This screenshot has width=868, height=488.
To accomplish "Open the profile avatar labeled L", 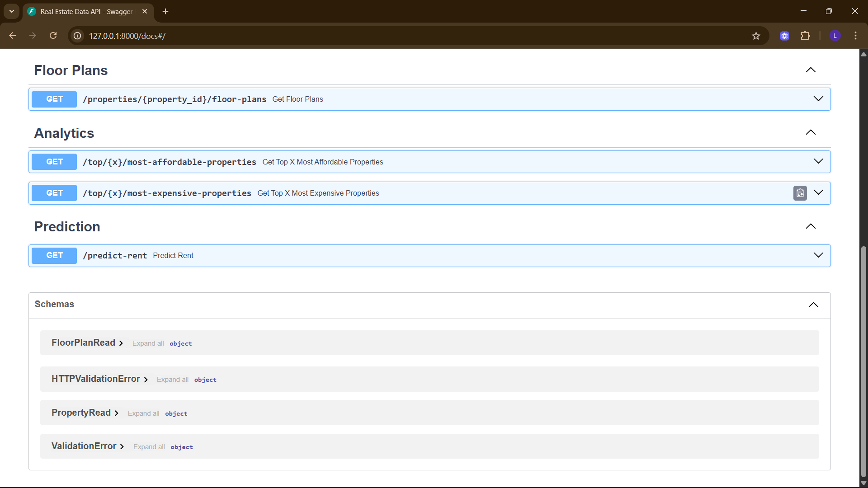I will 835,36.
